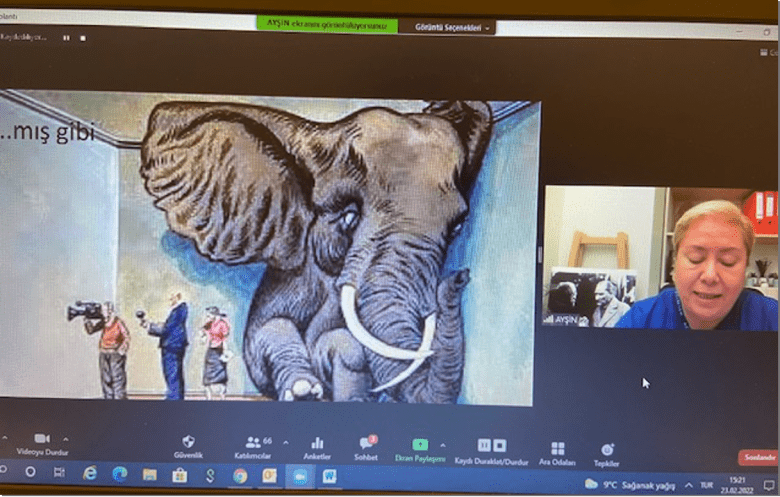The height and width of the screenshot is (497, 780).
Task: Open the Cortana circle on the taskbar
Action: pyautogui.click(x=30, y=472)
